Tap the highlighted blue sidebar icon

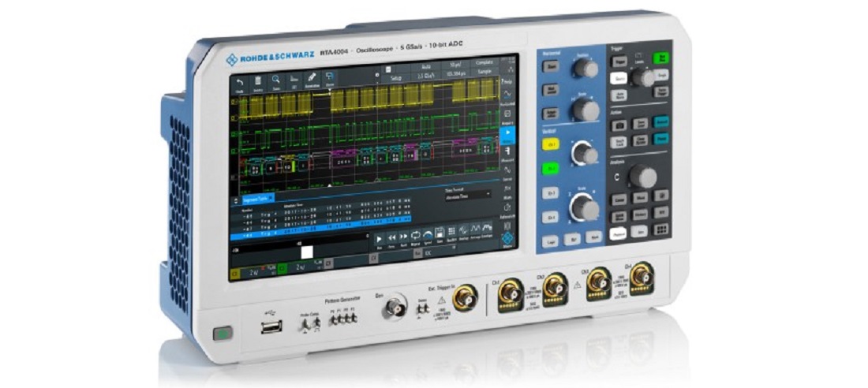click(507, 135)
